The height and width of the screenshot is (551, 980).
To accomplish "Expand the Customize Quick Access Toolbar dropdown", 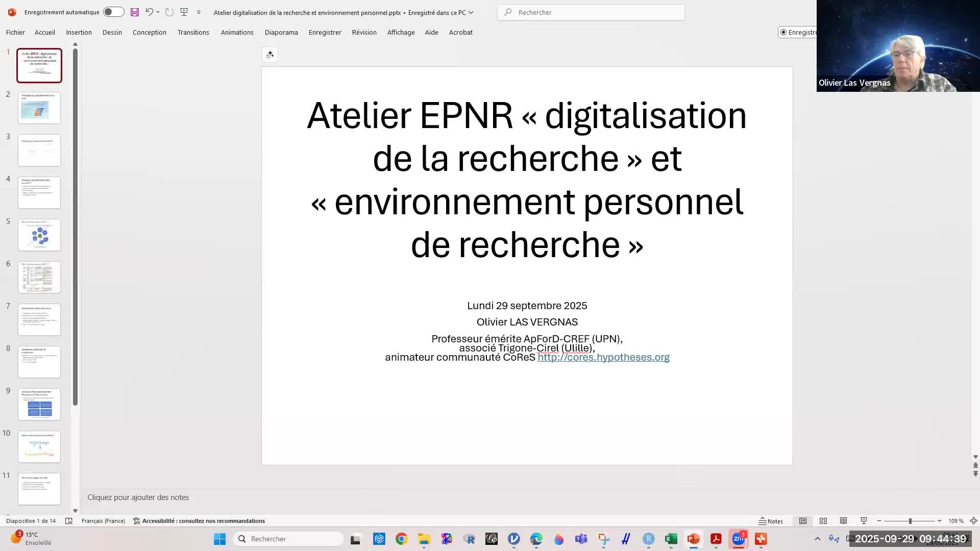I will click(199, 12).
